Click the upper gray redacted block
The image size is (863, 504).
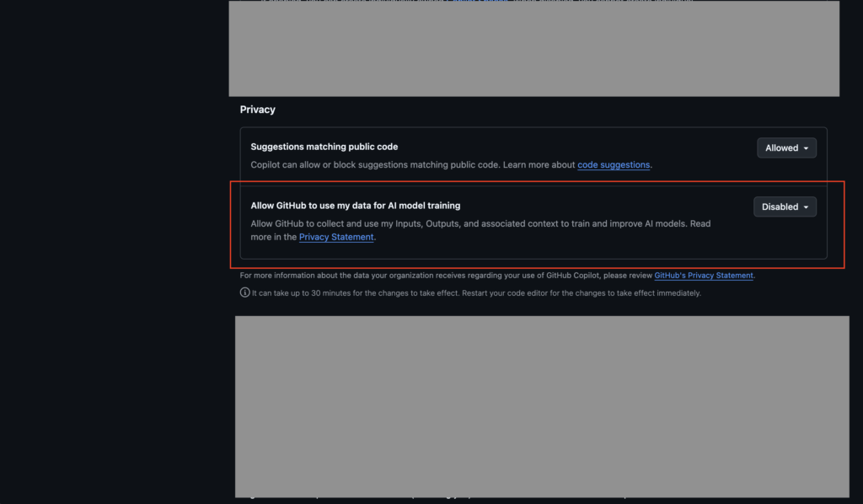tap(533, 49)
